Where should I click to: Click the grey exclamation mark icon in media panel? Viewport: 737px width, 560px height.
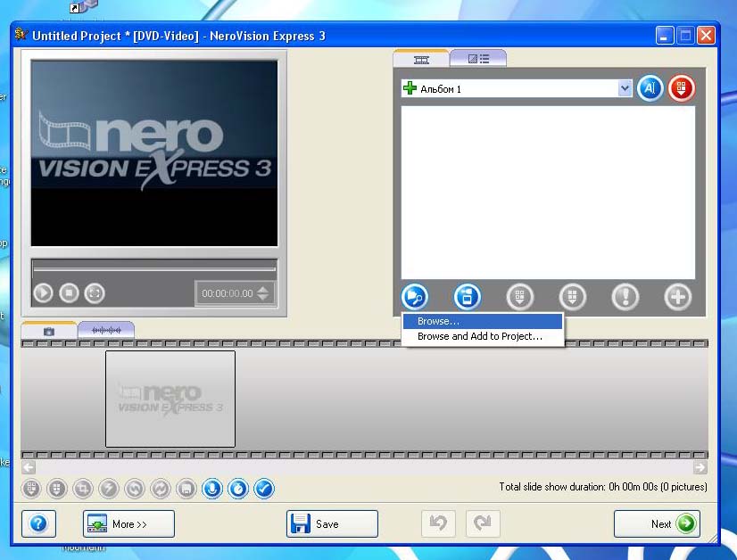pos(625,296)
